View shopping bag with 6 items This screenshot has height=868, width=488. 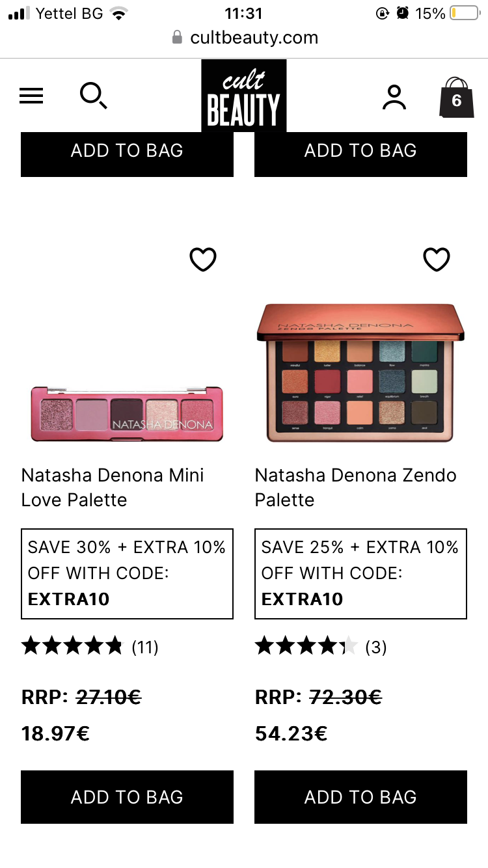point(455,98)
